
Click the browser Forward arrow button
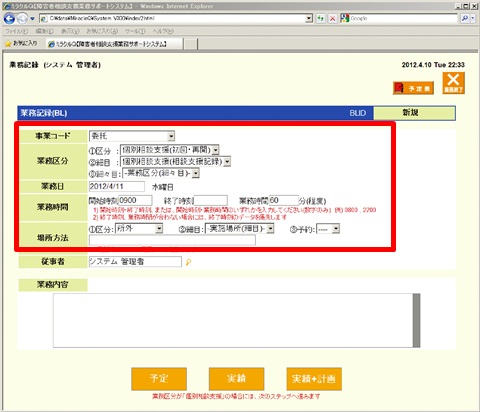pos(22,18)
